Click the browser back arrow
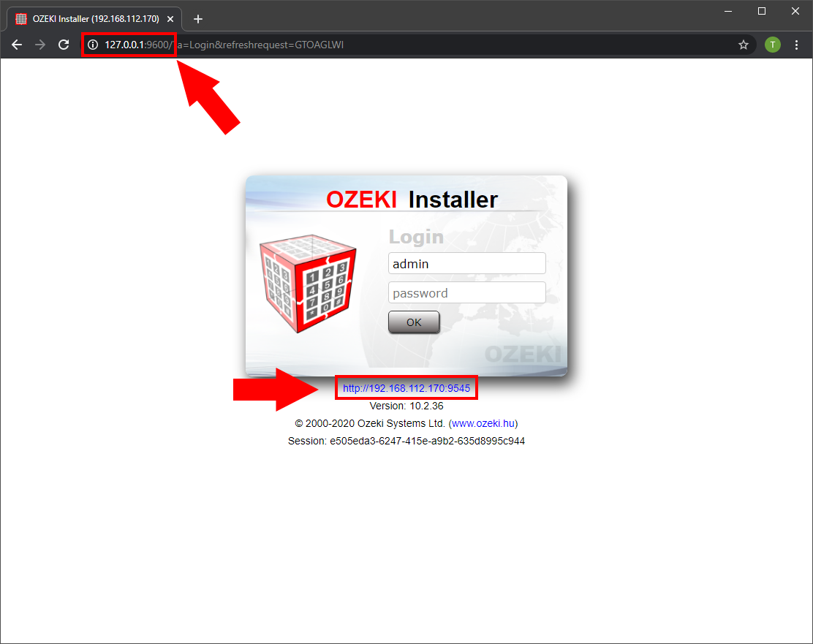Image resolution: width=813 pixels, height=644 pixels. 17,45
